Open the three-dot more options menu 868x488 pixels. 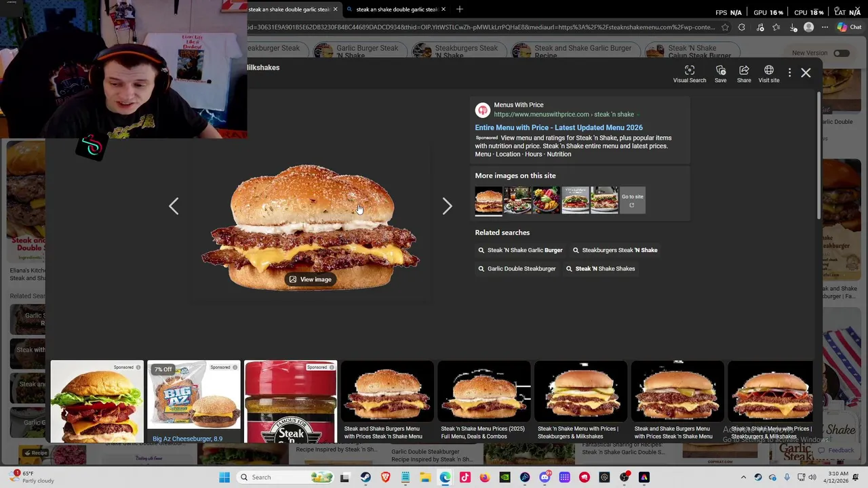[789, 73]
